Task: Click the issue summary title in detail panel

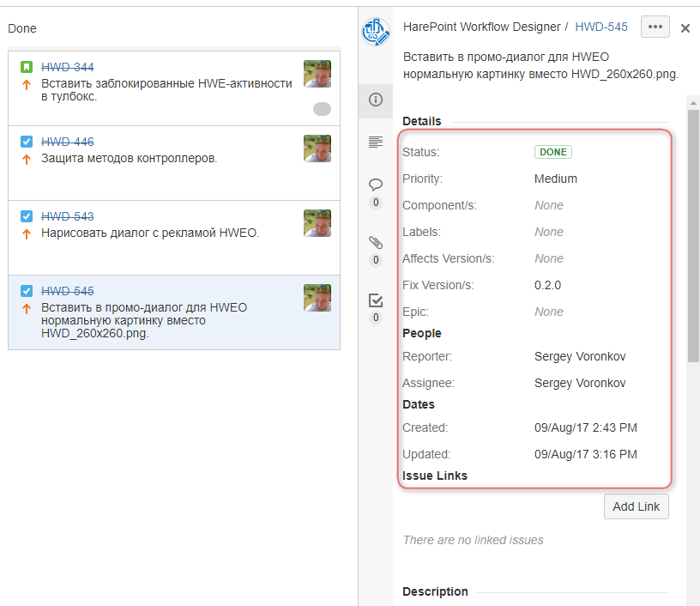Action: click(540, 65)
